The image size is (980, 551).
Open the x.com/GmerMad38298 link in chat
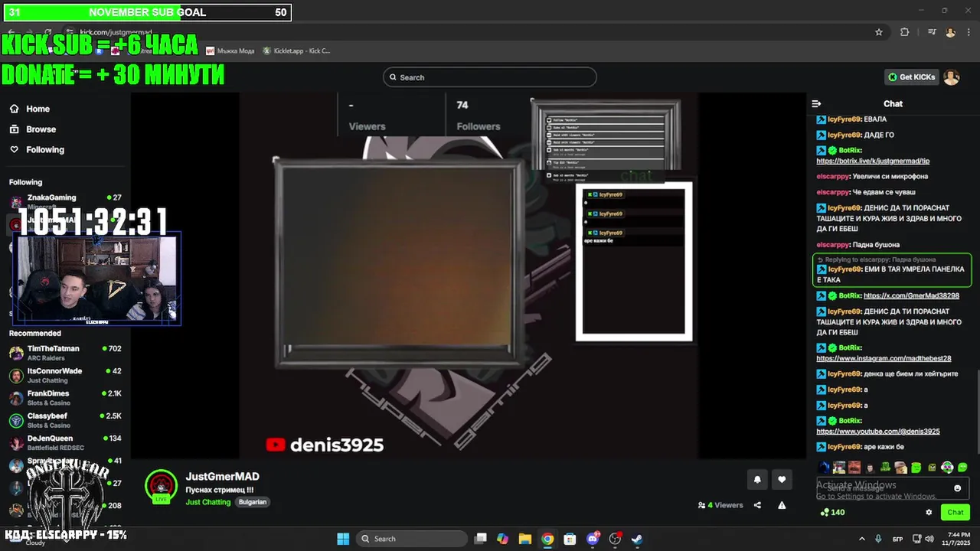coord(911,295)
